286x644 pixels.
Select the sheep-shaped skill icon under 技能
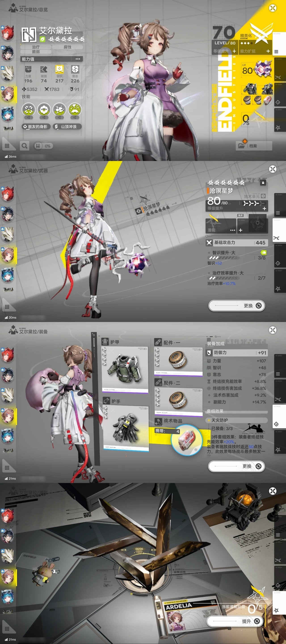click(44, 110)
